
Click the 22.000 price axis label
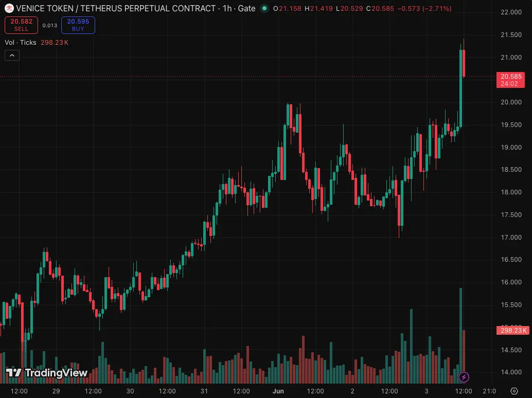pos(511,12)
